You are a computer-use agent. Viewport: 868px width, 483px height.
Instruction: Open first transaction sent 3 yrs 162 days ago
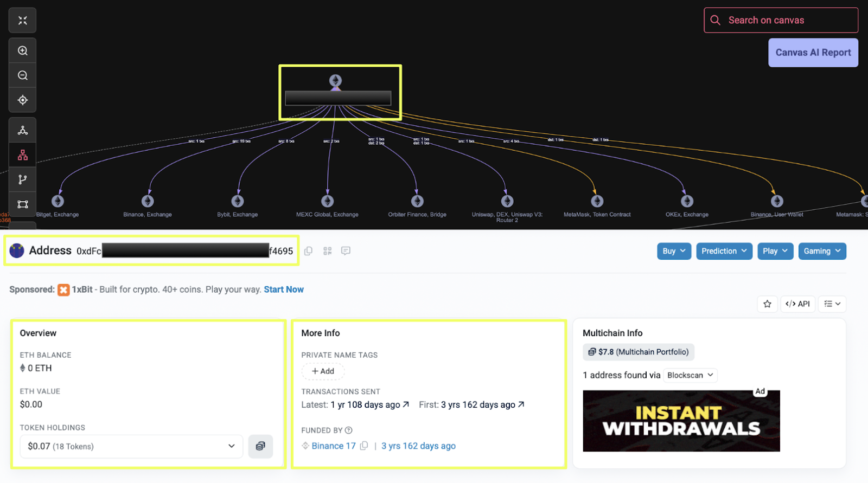click(483, 404)
